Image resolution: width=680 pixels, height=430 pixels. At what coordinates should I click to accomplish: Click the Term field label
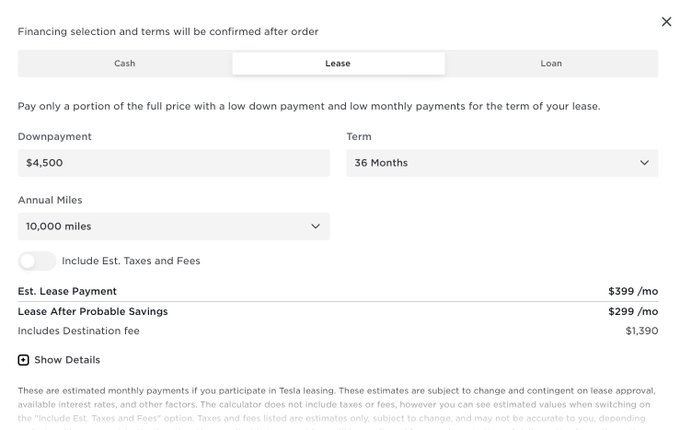click(359, 136)
